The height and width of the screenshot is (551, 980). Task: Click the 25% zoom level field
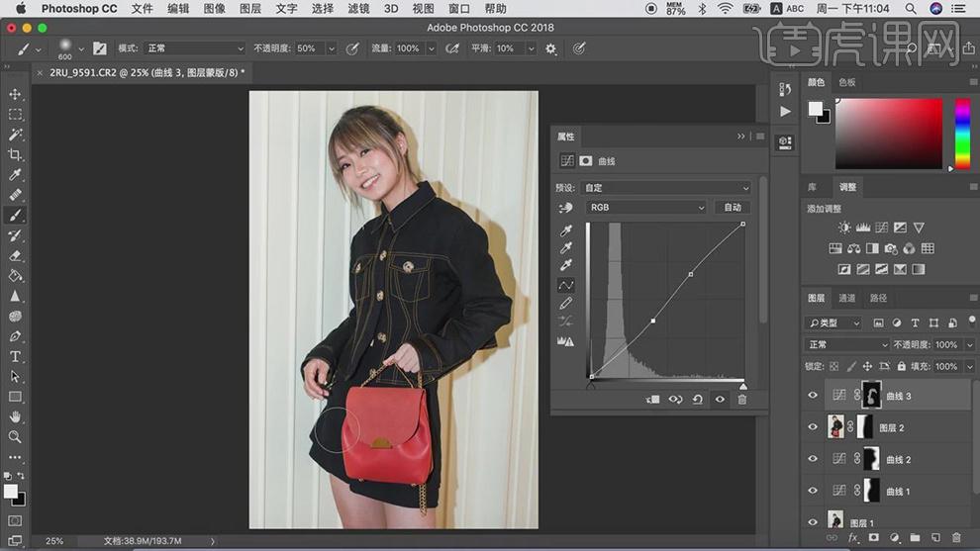point(54,541)
